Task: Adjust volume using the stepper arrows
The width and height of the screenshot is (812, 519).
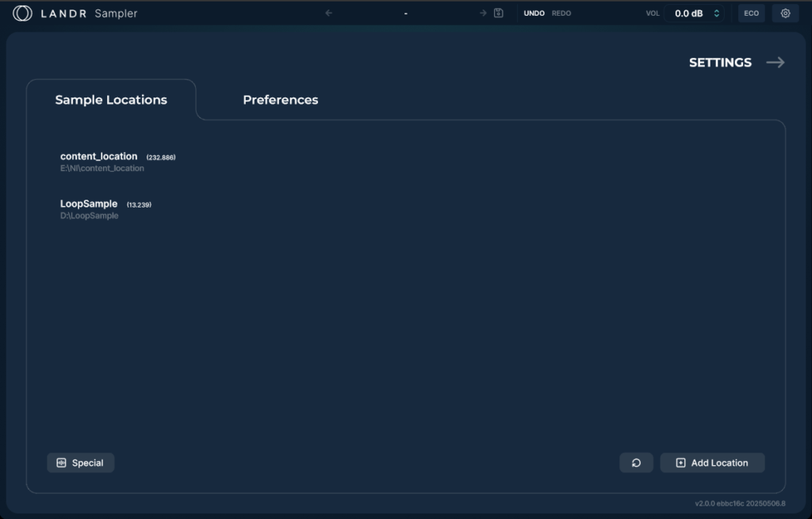Action: (x=717, y=13)
